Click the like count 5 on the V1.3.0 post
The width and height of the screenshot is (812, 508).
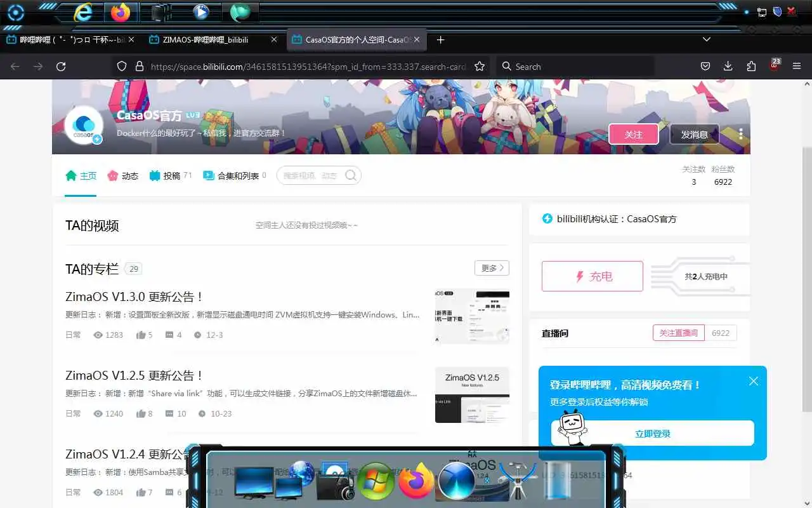(x=144, y=335)
